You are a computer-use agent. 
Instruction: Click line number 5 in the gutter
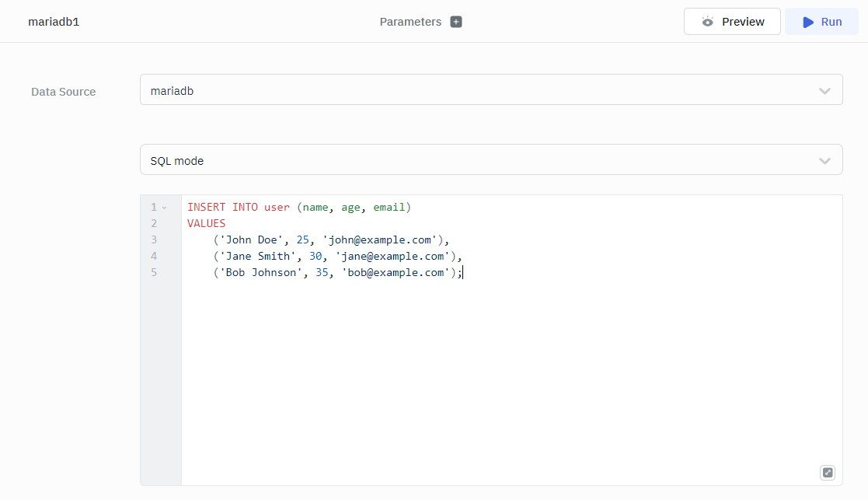pos(154,272)
